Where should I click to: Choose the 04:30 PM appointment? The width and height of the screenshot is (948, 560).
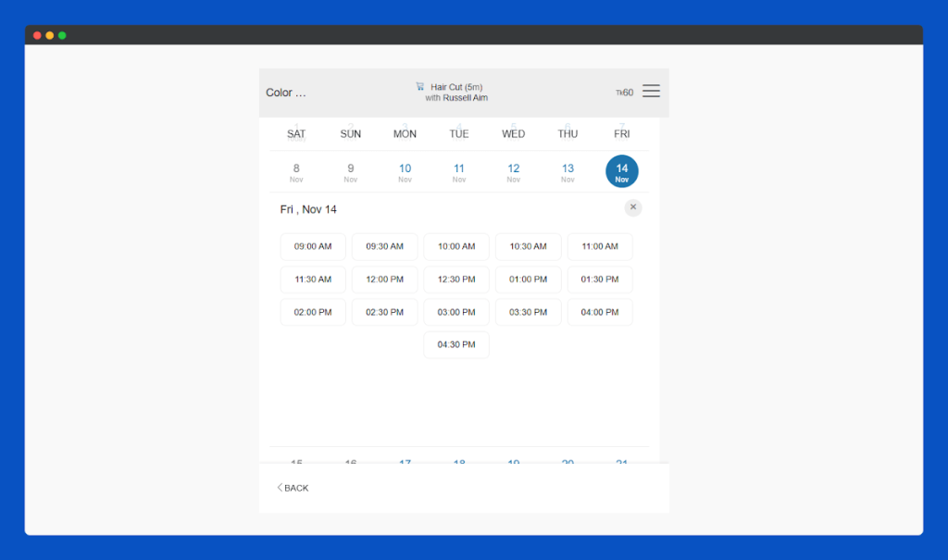click(x=456, y=343)
